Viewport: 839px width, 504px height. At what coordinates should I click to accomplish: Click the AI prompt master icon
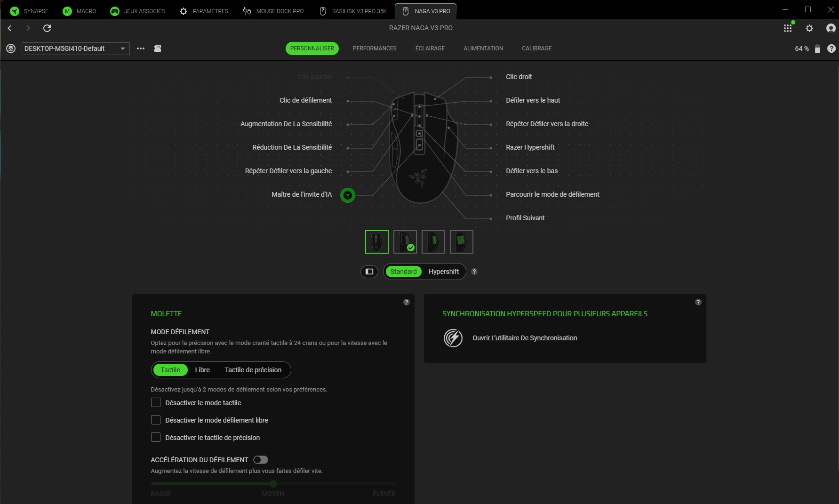coord(348,195)
